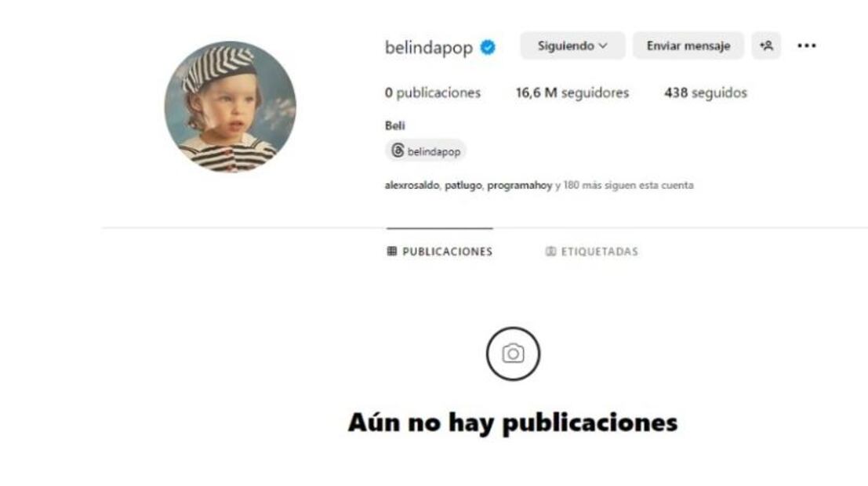Image resolution: width=868 pixels, height=486 pixels.
Task: Click the chevron arrow on Siguiendo
Action: [603, 46]
